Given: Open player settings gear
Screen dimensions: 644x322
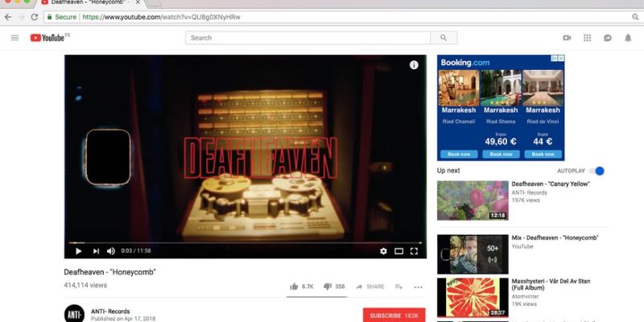Looking at the screenshot, I should click(383, 251).
